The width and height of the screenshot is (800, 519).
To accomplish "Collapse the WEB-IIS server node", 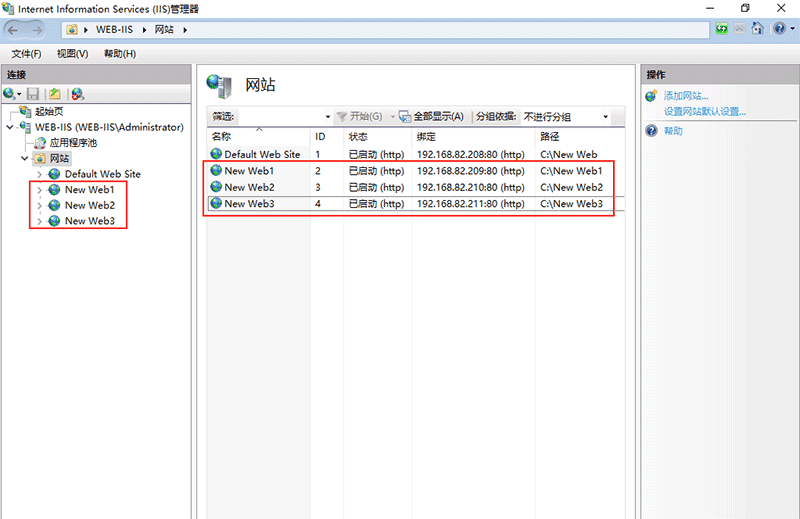I will click(10, 127).
